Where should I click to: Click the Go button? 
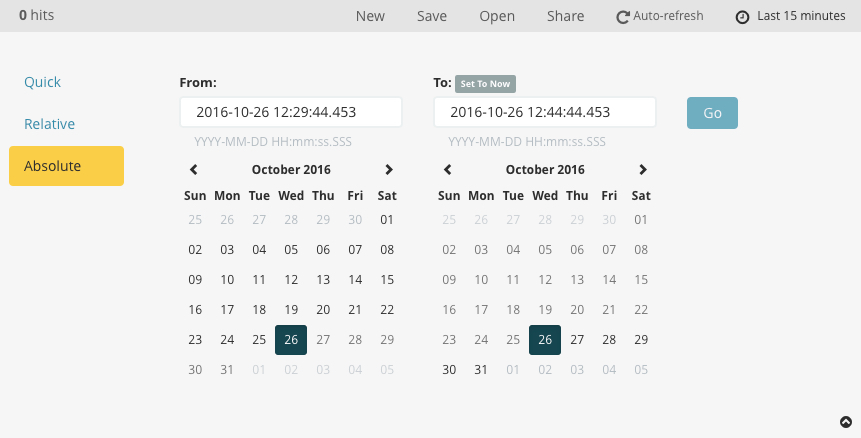click(x=712, y=113)
